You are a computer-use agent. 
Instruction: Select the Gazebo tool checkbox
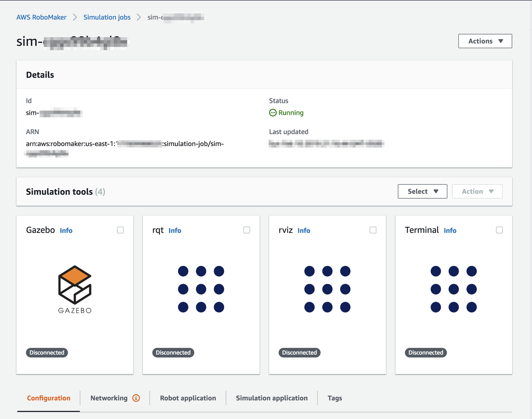[x=120, y=230]
